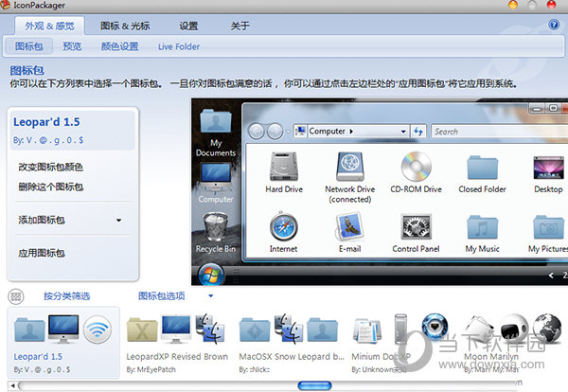This screenshot has height=392, width=568.
Task: Click the Recycle Bin icon in preview
Action: (216, 227)
